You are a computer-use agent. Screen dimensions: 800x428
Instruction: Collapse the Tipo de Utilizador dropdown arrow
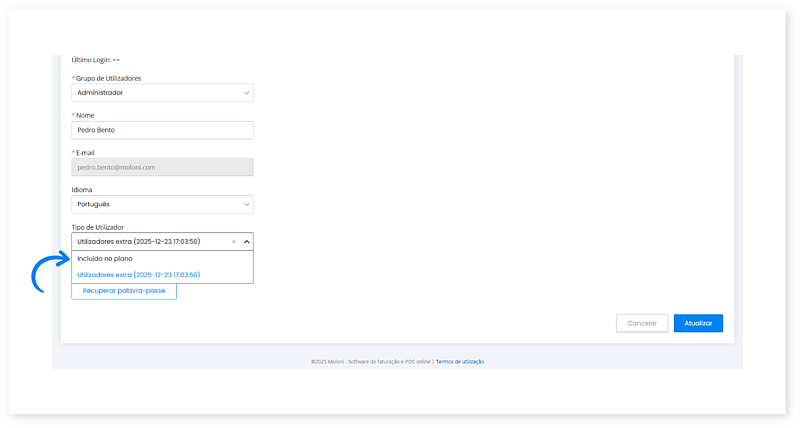tap(247, 241)
